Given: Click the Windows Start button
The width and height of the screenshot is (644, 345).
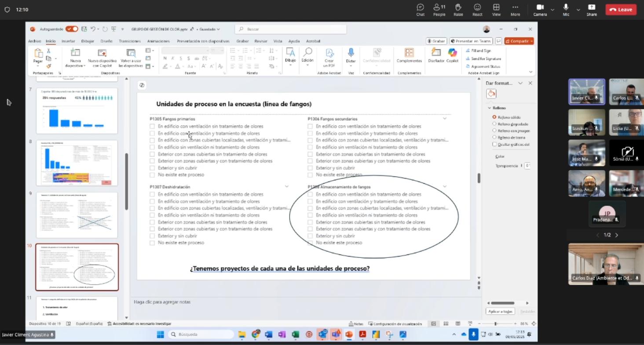Looking at the screenshot, I should pos(161,334).
